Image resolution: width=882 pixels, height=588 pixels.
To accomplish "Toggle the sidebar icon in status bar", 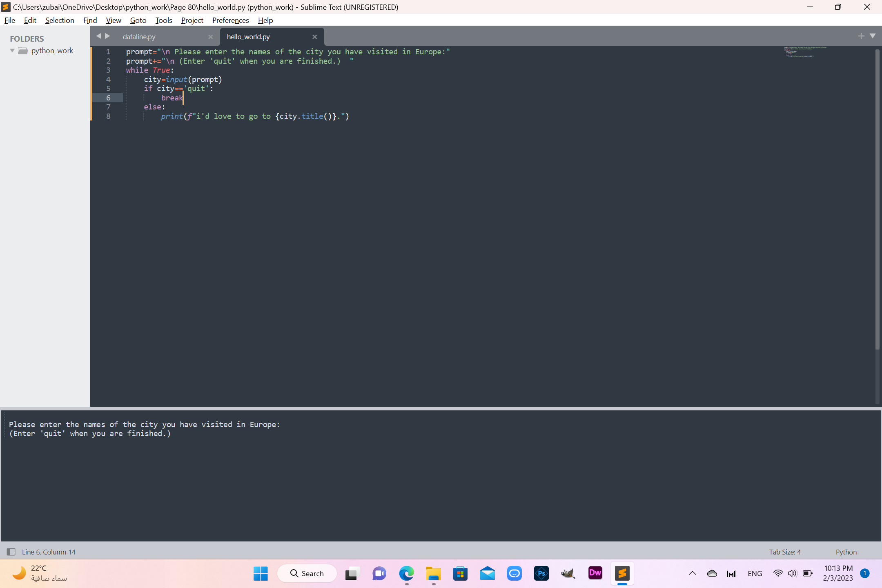I will 11,552.
